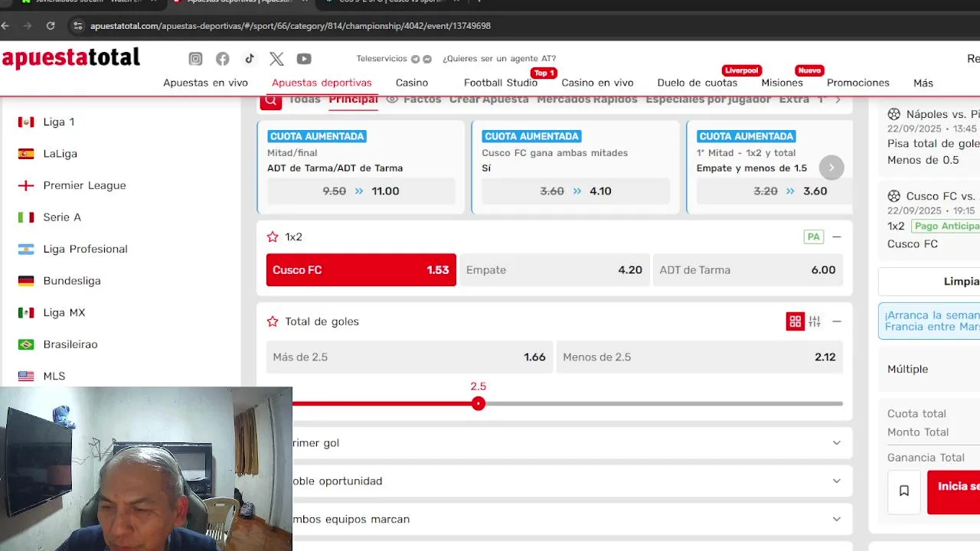Screen dimensions: 980x551
Task: Open the Instagram social icon
Action: click(x=195, y=59)
